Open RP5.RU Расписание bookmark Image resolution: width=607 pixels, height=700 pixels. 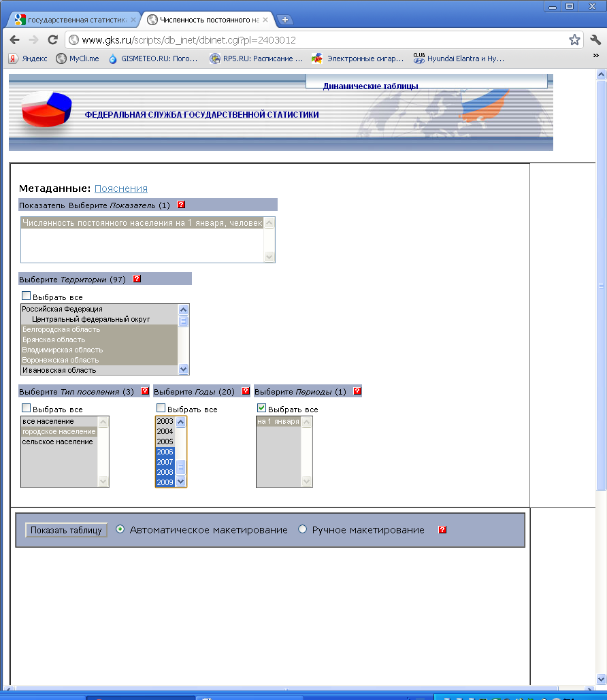[257, 59]
